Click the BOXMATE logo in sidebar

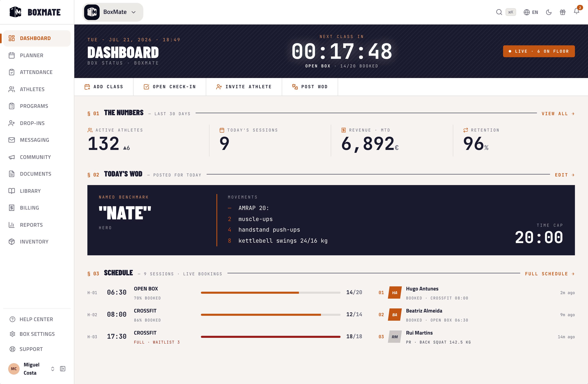pyautogui.click(x=35, y=12)
